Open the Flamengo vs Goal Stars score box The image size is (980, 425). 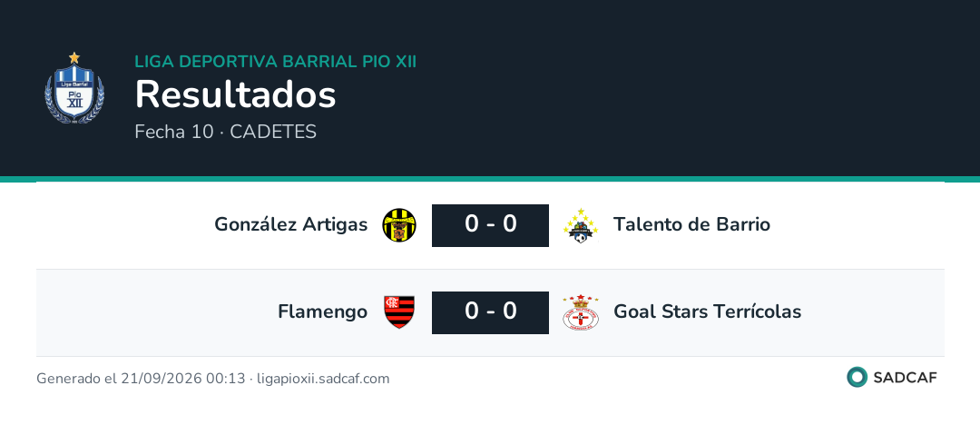click(491, 312)
